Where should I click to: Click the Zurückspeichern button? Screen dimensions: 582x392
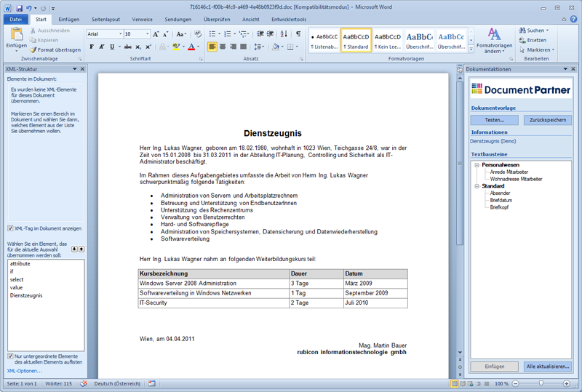547,120
